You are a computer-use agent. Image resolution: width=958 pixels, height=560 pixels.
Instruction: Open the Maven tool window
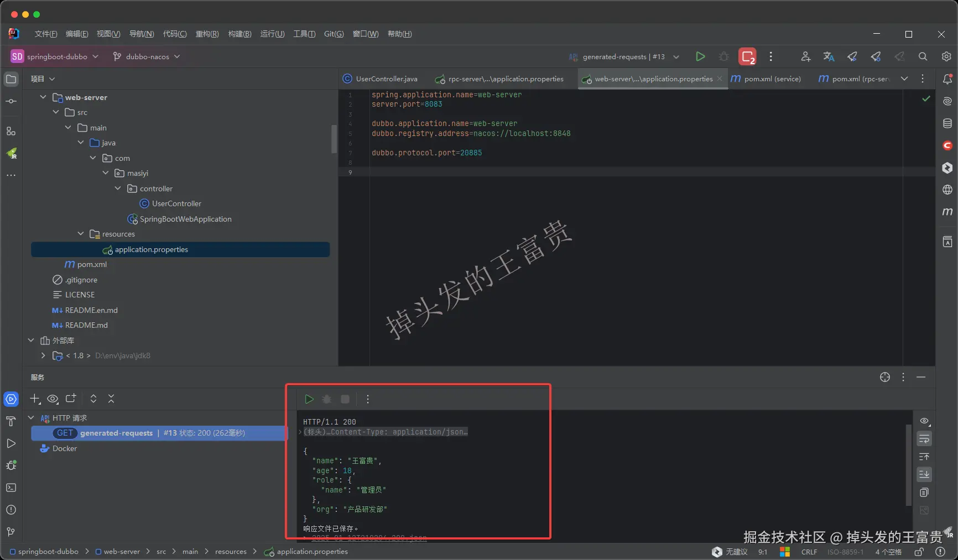point(947,212)
